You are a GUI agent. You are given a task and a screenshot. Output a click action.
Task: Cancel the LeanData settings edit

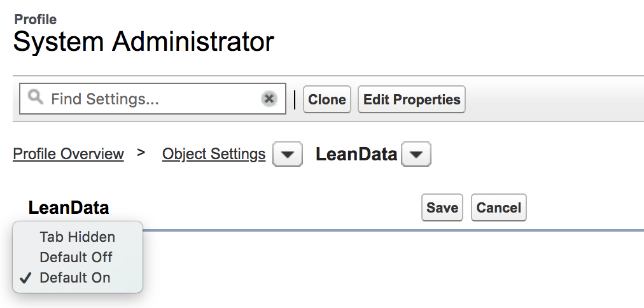coord(499,207)
